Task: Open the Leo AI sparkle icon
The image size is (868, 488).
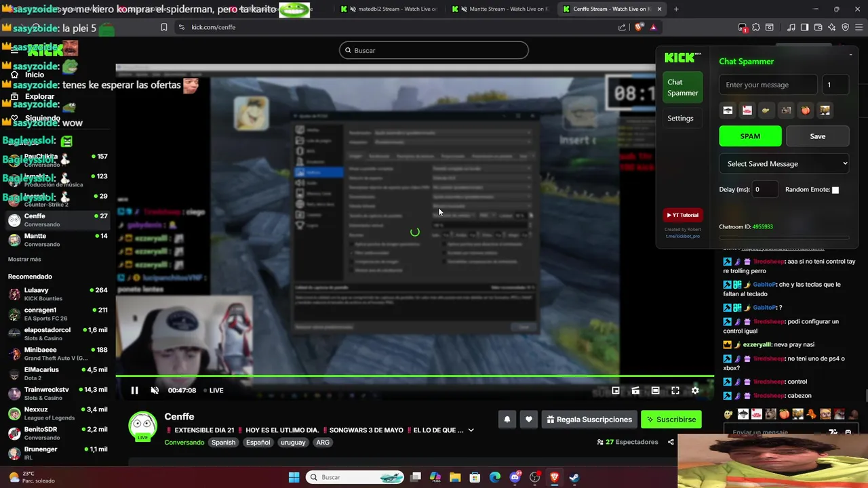Action: (x=831, y=27)
